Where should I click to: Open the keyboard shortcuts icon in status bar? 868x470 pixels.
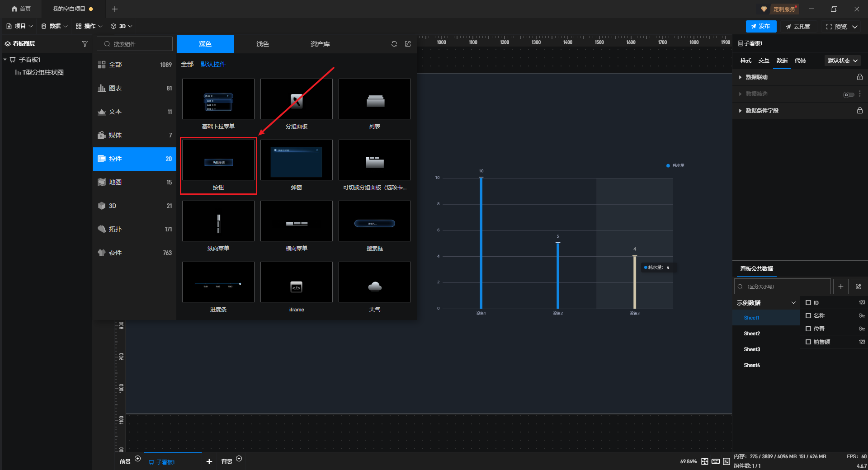716,461
